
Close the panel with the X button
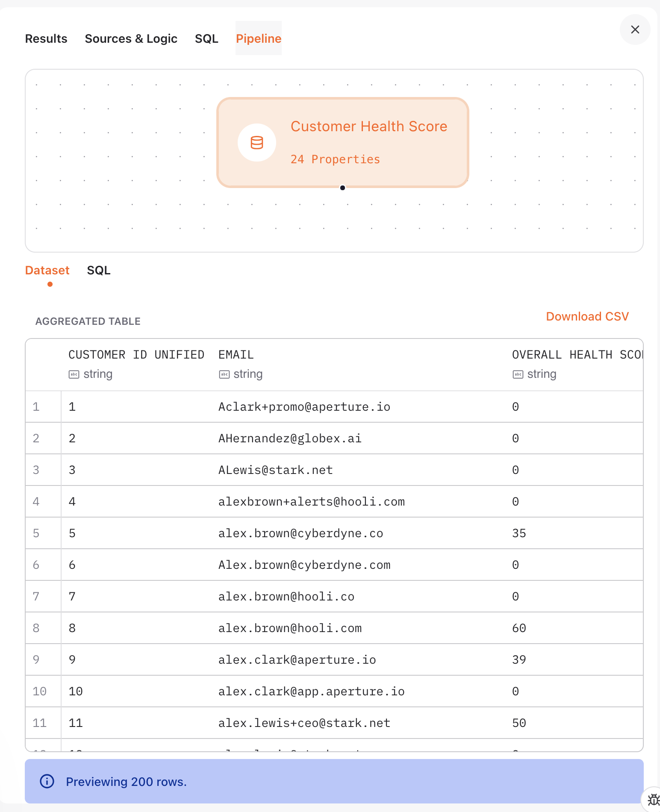(x=635, y=29)
